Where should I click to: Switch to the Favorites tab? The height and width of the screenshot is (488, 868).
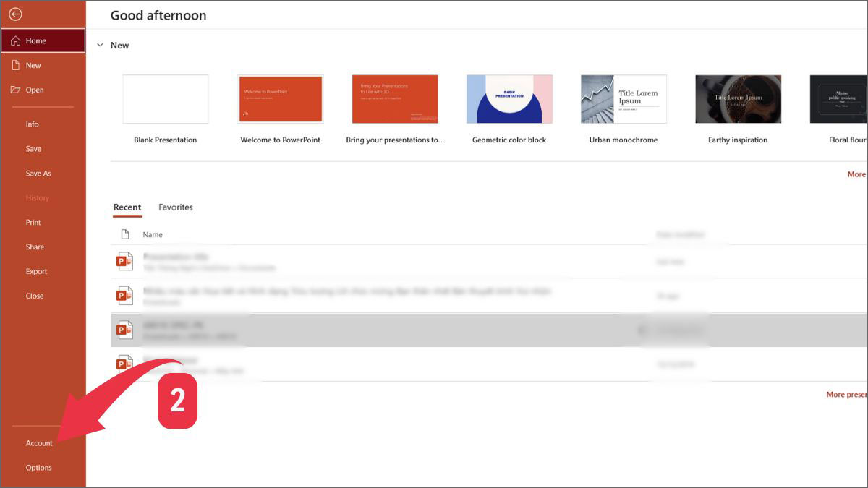[x=175, y=207]
